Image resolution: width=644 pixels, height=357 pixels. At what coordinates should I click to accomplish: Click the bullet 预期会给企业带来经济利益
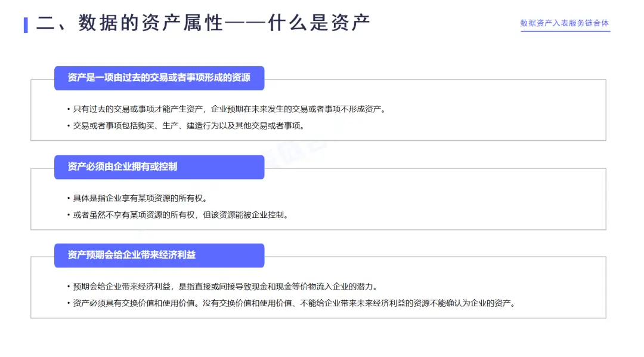pyautogui.click(x=222, y=287)
